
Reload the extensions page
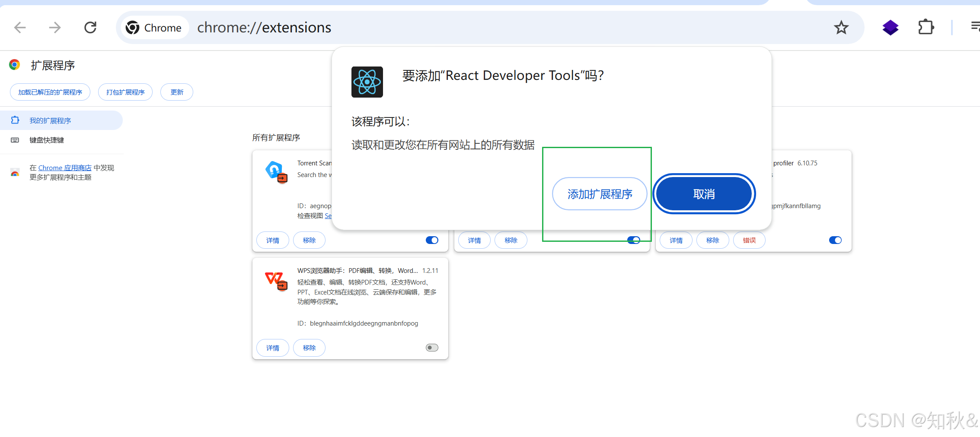point(90,28)
